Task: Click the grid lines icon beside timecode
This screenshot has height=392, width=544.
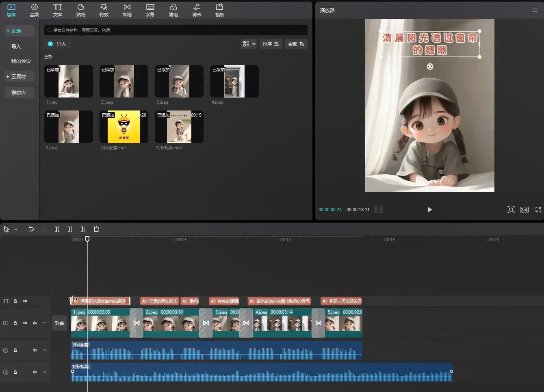Action: tap(379, 210)
